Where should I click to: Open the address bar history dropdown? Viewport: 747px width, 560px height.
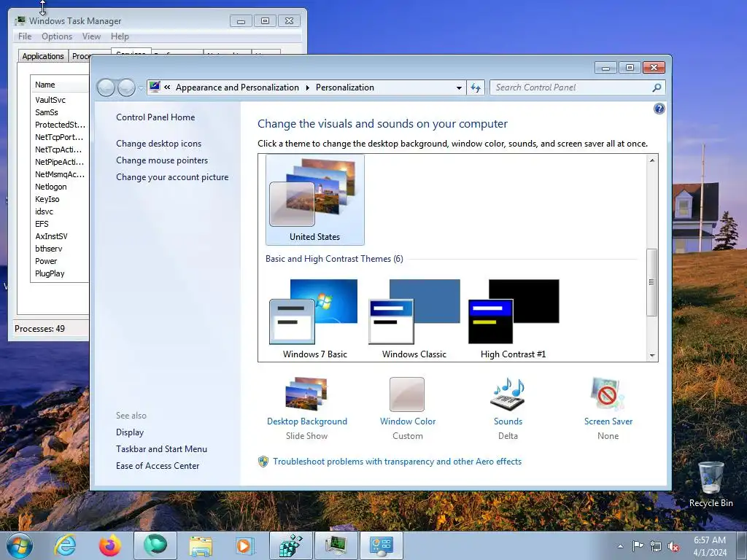(x=459, y=87)
